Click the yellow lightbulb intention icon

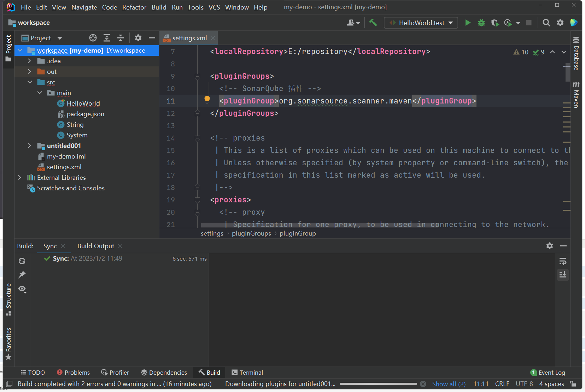click(207, 100)
